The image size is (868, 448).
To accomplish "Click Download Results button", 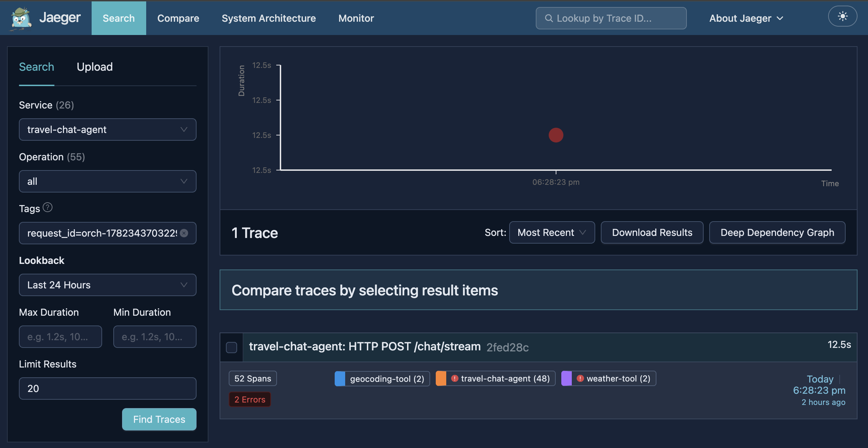I will (652, 232).
